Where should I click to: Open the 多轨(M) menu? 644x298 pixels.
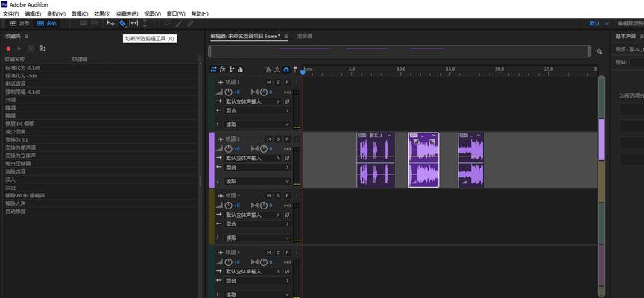pos(56,13)
